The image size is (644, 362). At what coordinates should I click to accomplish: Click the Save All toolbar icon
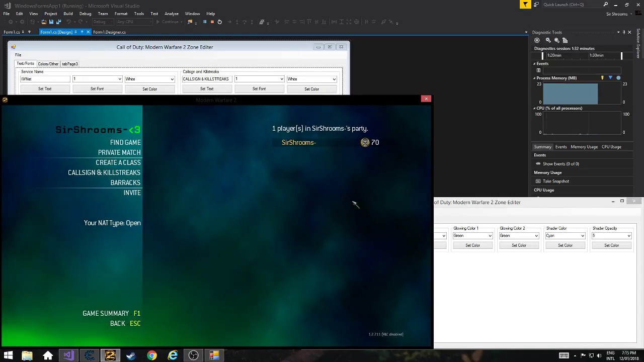pos(58,22)
